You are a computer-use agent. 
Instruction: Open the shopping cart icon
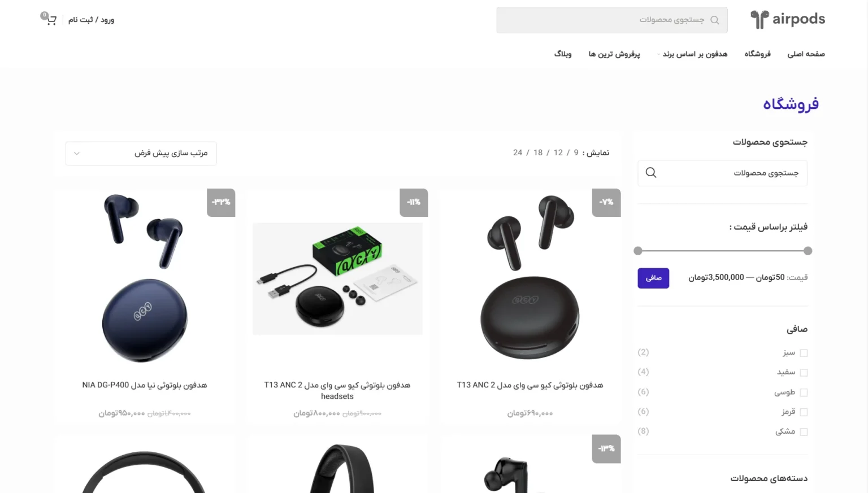point(50,20)
